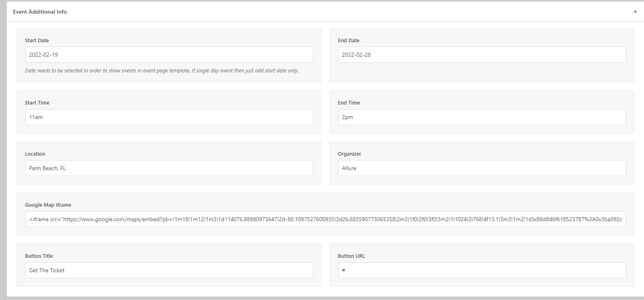Click the End Time label
The width and height of the screenshot is (644, 300).
point(349,103)
